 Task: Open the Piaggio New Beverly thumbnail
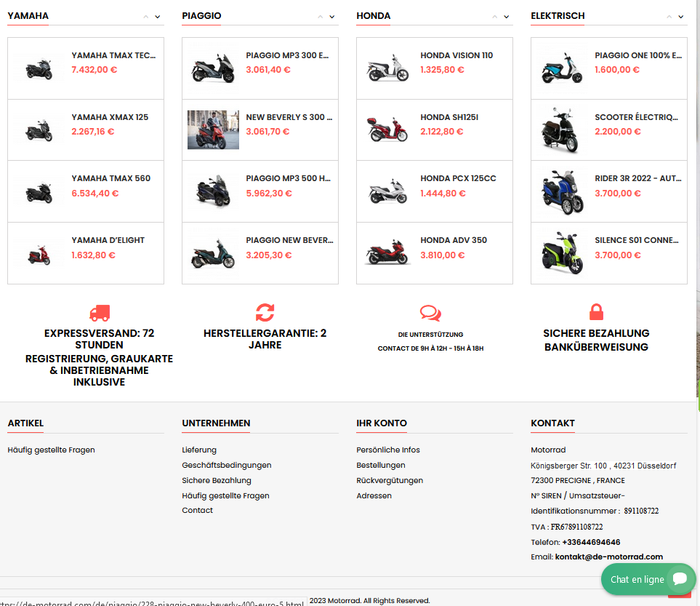pos(213,254)
